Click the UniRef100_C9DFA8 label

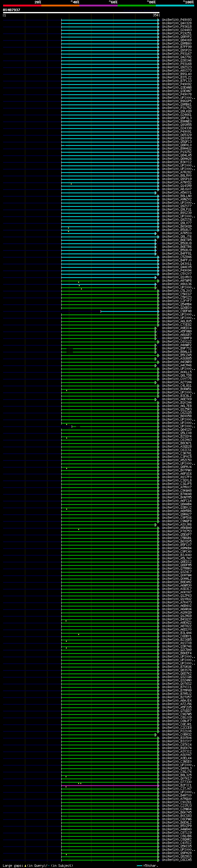177,311
